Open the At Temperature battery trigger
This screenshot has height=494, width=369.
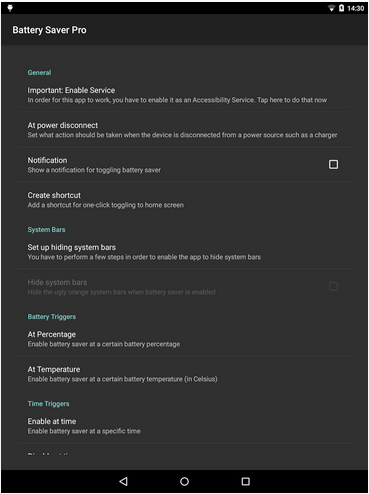click(184, 374)
